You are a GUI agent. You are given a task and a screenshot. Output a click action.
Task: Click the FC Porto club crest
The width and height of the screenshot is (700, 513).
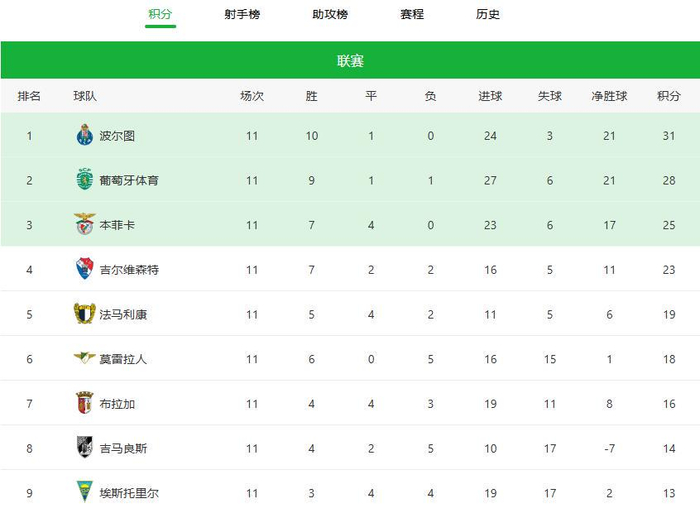point(84,135)
